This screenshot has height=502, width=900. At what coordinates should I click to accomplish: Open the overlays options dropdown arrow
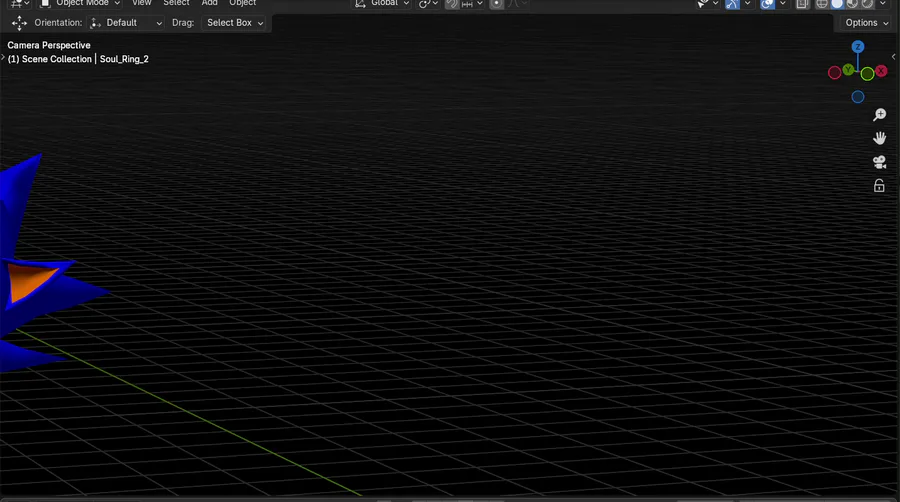(x=782, y=3)
